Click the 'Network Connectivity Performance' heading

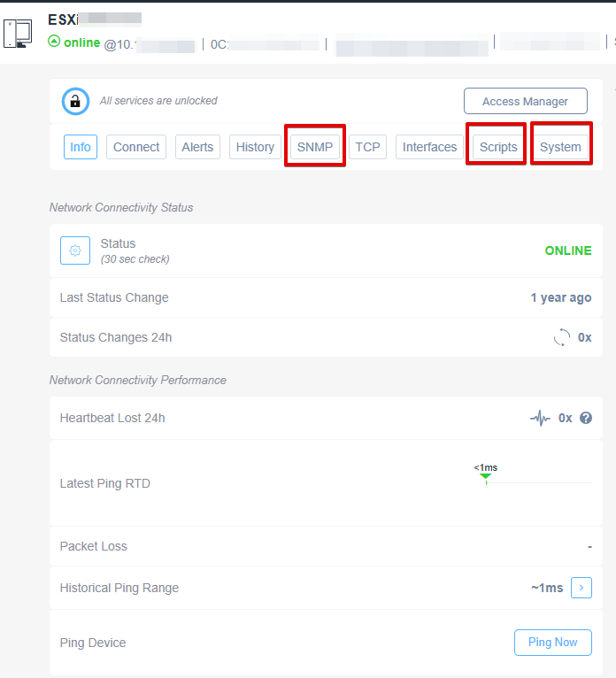pyautogui.click(x=137, y=380)
